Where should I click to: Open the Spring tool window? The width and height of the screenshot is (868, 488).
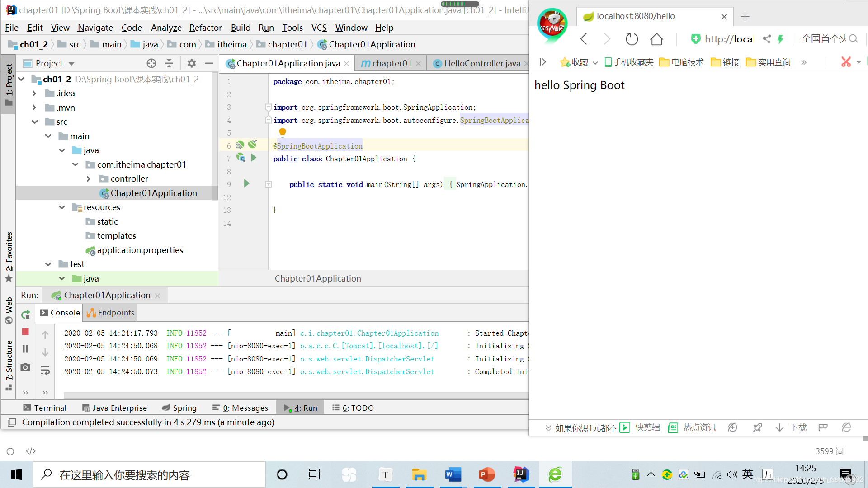point(179,408)
